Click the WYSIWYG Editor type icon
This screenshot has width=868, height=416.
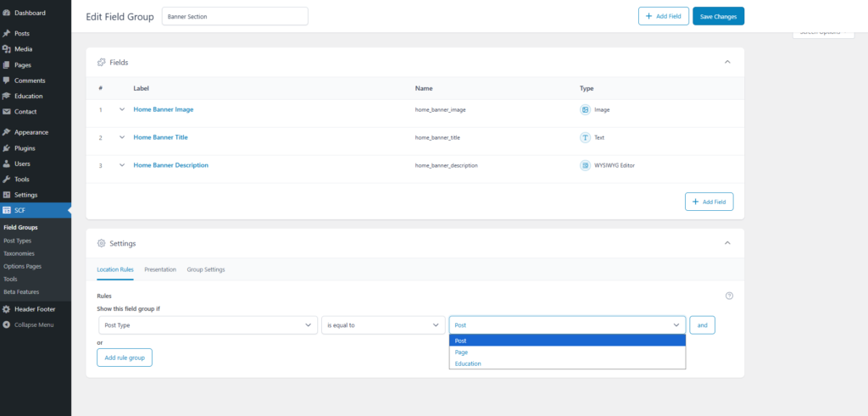point(585,165)
